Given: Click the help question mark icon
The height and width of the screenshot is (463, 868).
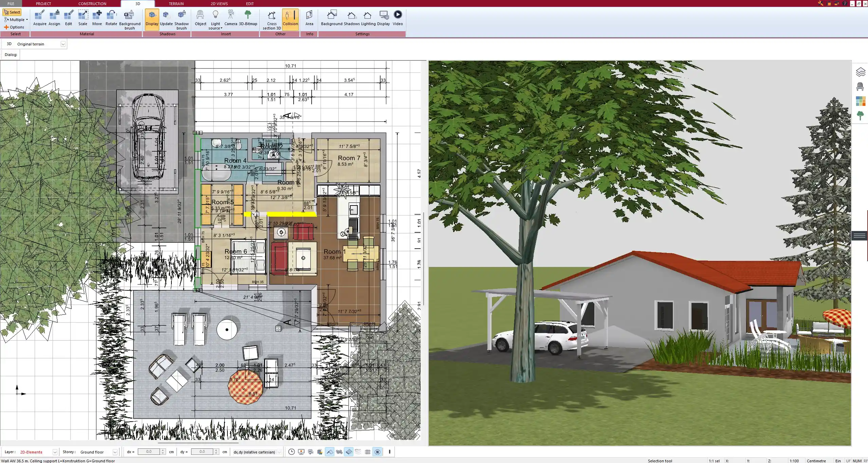Looking at the screenshot, I should pyautogui.click(x=845, y=3).
